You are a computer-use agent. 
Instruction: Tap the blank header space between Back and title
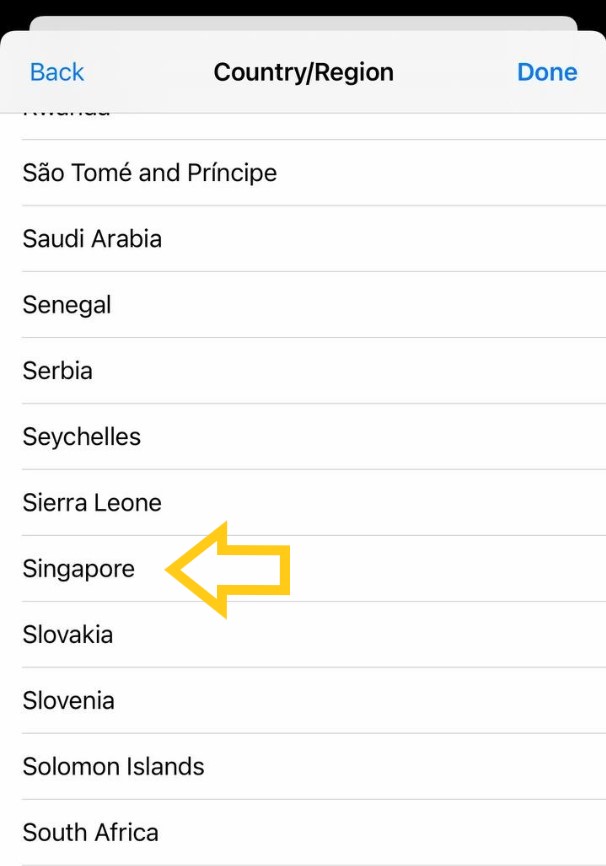148,72
